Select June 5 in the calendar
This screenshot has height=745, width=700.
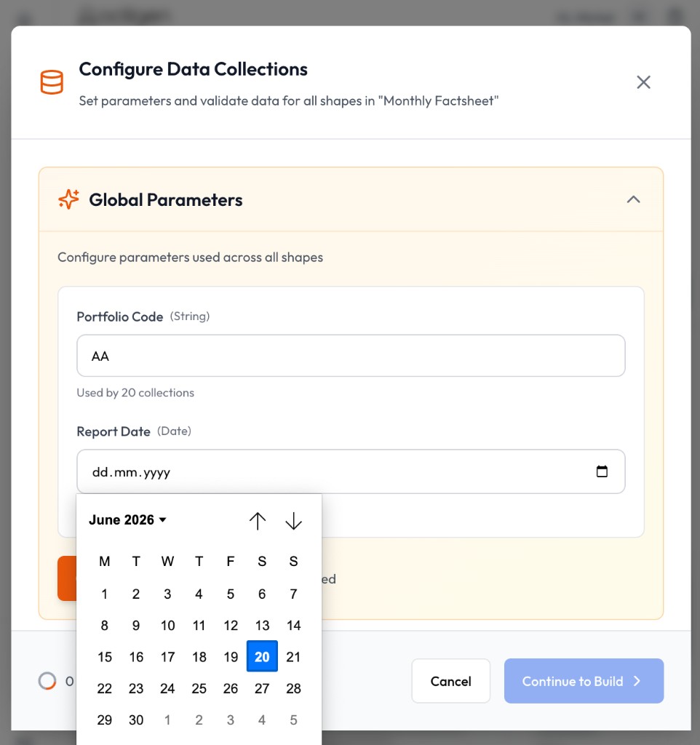click(x=231, y=594)
